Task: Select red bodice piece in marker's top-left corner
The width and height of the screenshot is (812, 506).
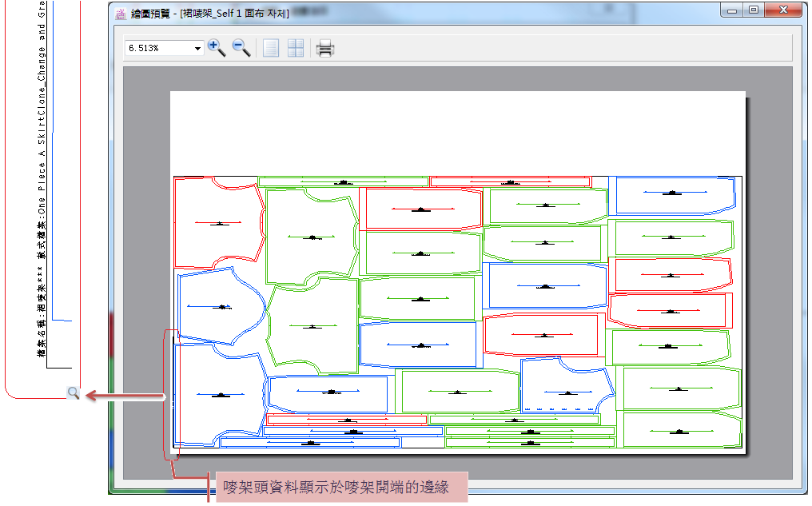Action: [x=217, y=223]
